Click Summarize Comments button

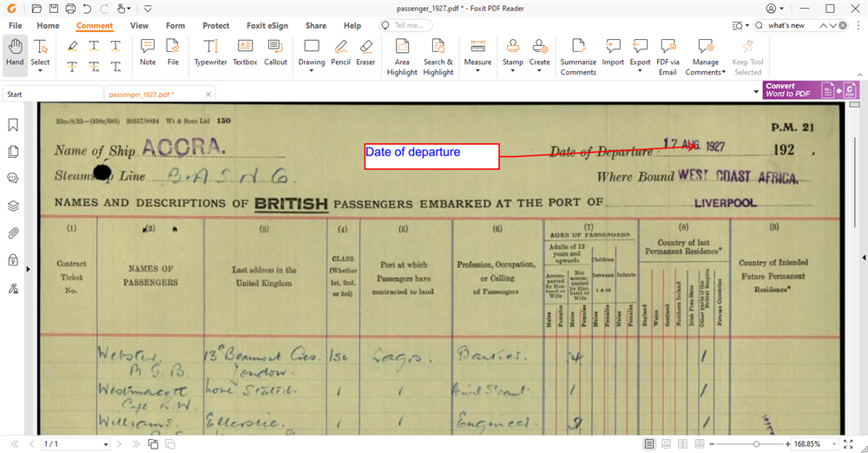[x=578, y=56]
